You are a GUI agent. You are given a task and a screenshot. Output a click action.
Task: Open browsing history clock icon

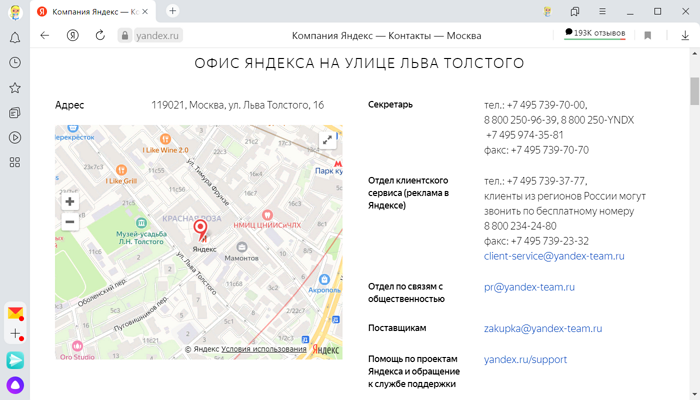15,62
